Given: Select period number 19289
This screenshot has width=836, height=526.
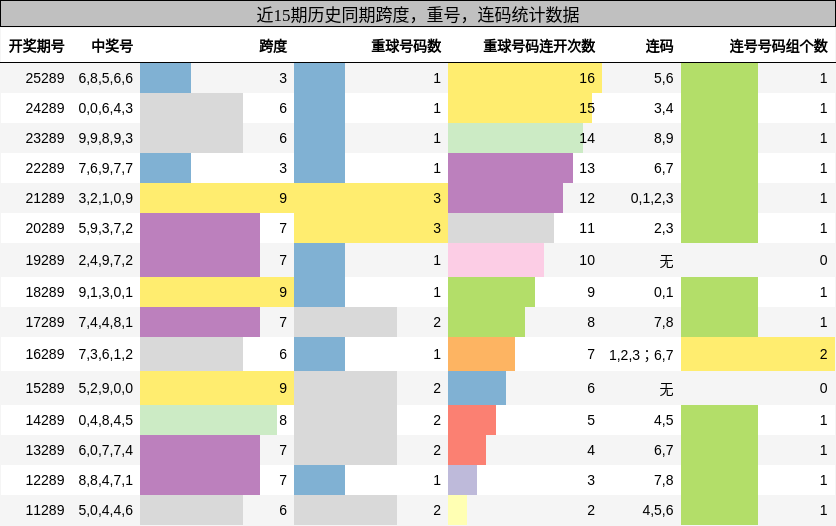Looking at the screenshot, I should pyautogui.click(x=45, y=260).
